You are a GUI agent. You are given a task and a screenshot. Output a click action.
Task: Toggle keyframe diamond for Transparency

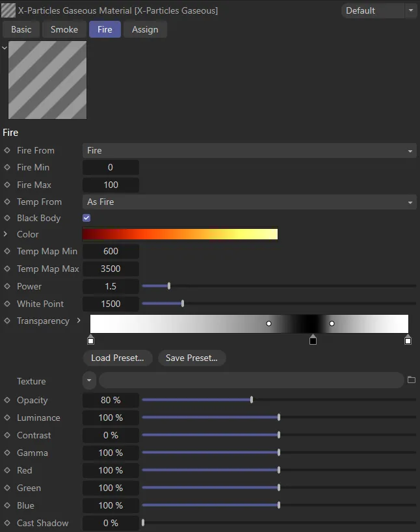(7, 321)
